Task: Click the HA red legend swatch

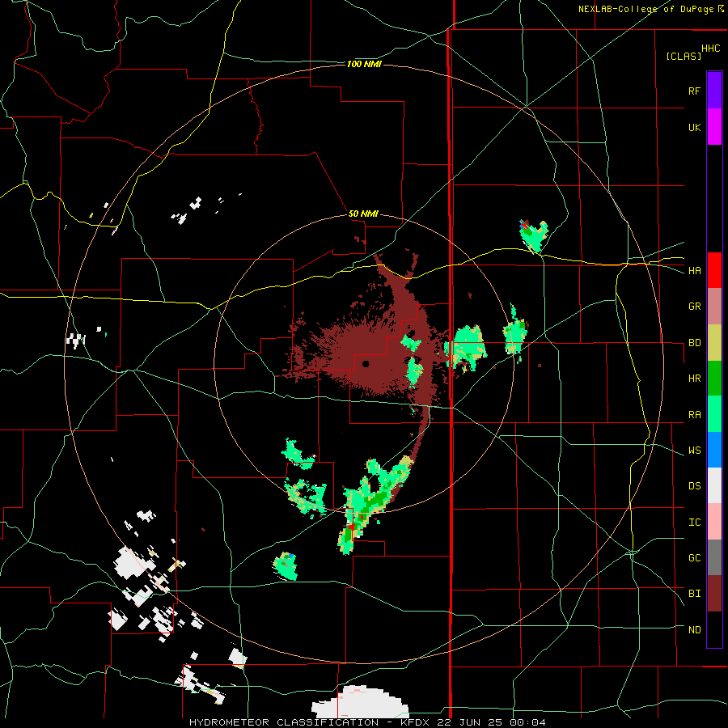Action: tap(714, 270)
